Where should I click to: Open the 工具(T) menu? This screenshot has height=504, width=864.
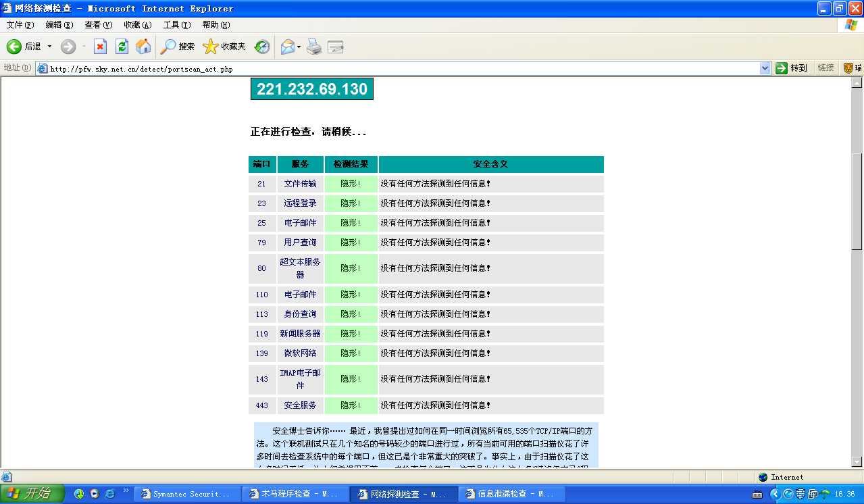click(176, 25)
